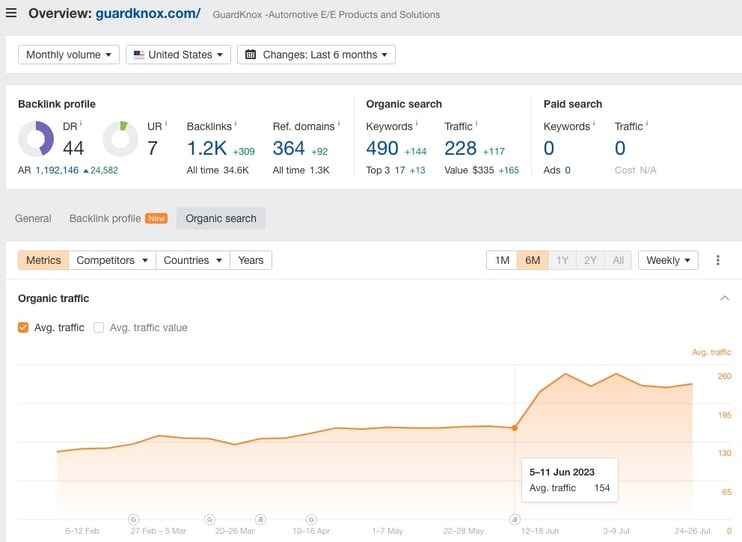Click the 1.2K backlinks count
This screenshot has height=542, width=742.
pos(206,148)
